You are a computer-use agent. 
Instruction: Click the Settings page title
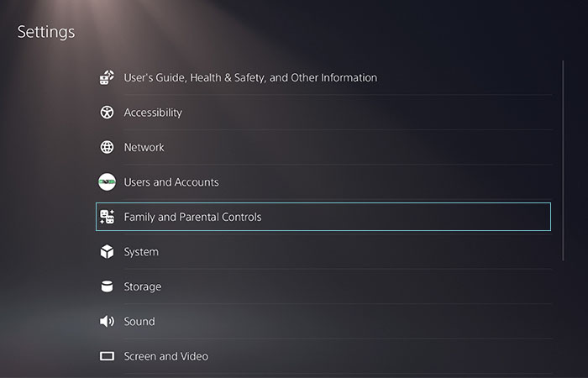click(46, 32)
